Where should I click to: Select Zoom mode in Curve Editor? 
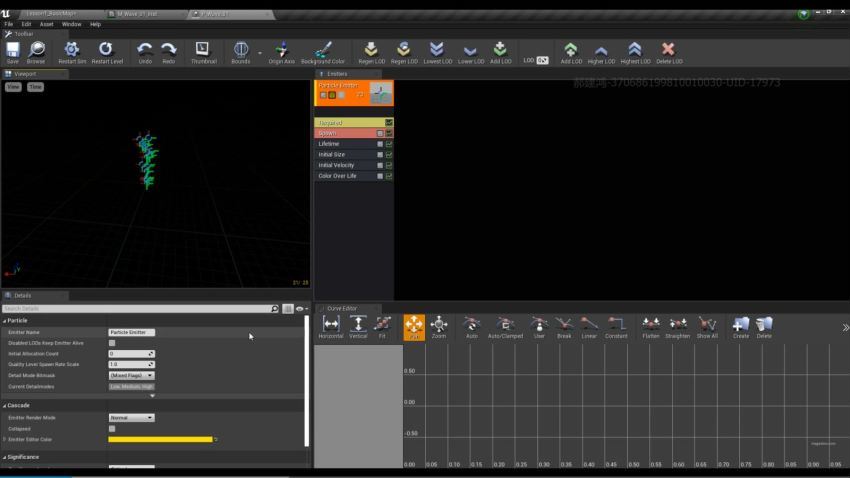439,327
